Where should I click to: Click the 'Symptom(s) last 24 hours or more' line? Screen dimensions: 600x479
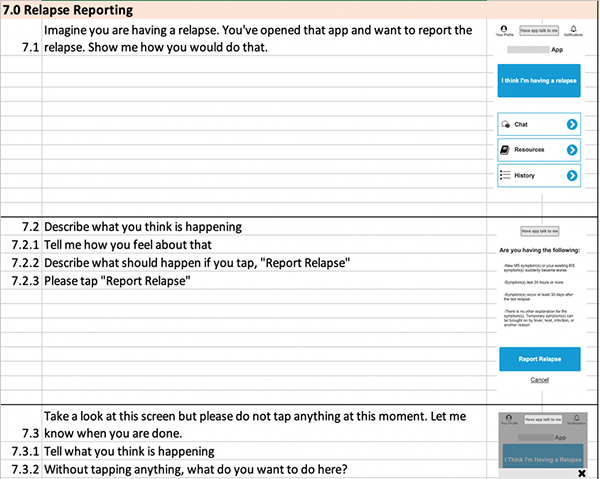[x=533, y=282]
